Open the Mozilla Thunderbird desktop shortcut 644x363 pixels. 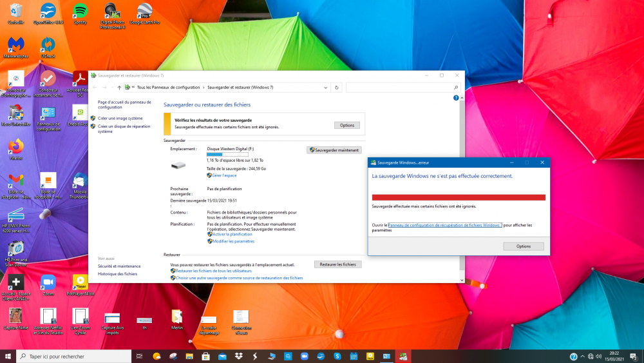(80, 181)
